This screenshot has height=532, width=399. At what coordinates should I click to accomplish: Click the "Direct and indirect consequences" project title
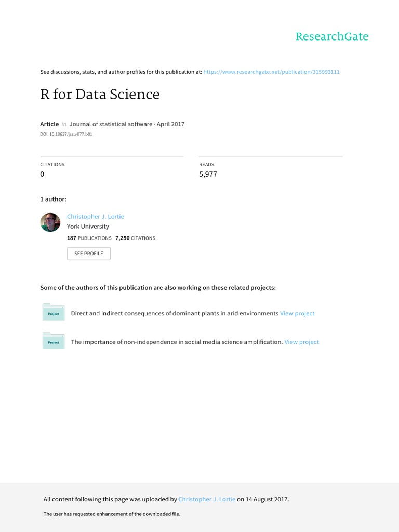pos(175,313)
